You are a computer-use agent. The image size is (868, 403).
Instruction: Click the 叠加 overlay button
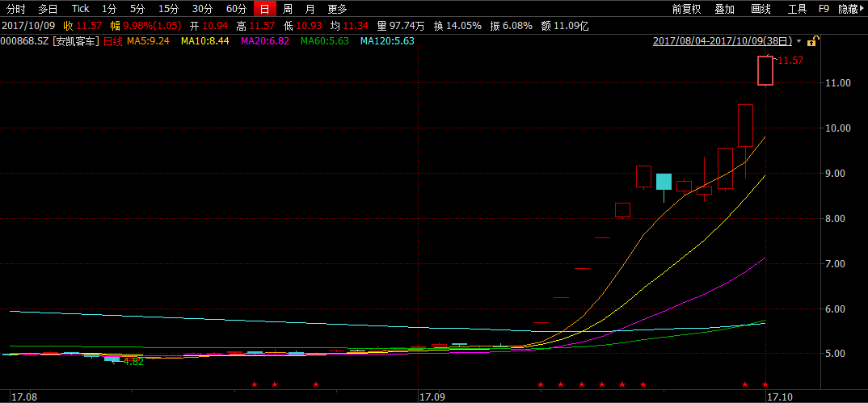(724, 9)
